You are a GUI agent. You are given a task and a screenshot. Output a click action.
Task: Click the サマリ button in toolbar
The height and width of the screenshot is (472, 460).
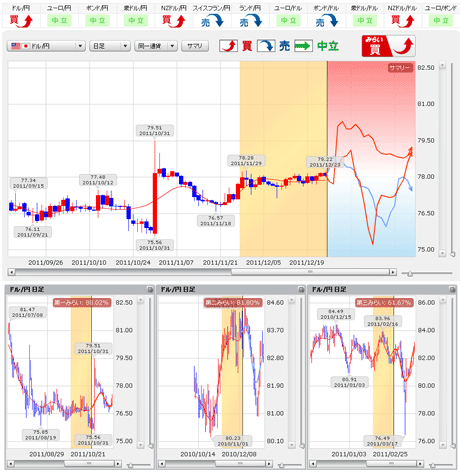195,46
